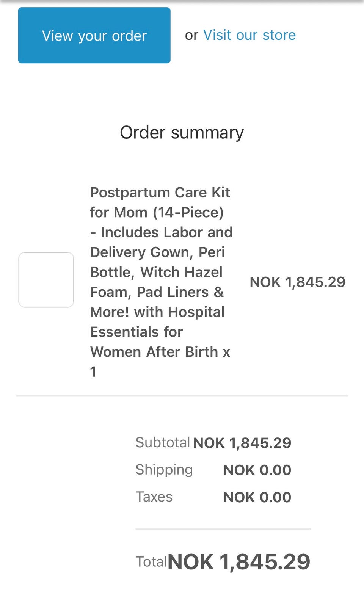
Task: Click the Order summary heading
Action: [182, 133]
